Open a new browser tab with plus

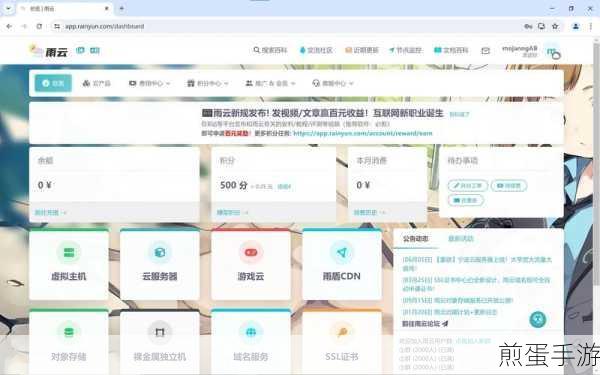[x=122, y=8]
